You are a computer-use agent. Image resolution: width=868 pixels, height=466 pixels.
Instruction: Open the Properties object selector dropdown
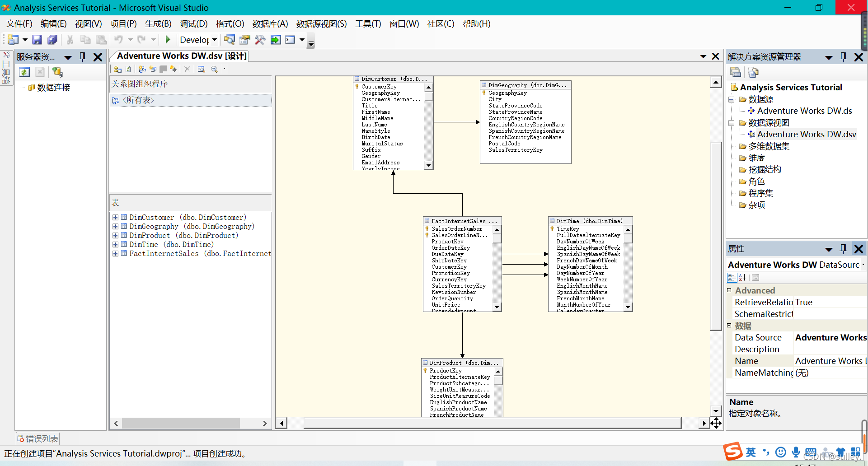[x=863, y=265]
